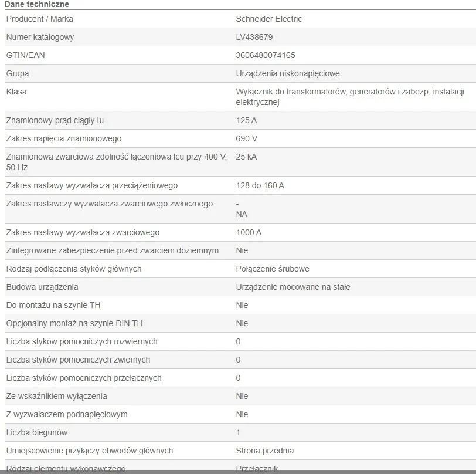Click the 690 V voltage value
The height and width of the screenshot is (474, 476).
[246, 138]
